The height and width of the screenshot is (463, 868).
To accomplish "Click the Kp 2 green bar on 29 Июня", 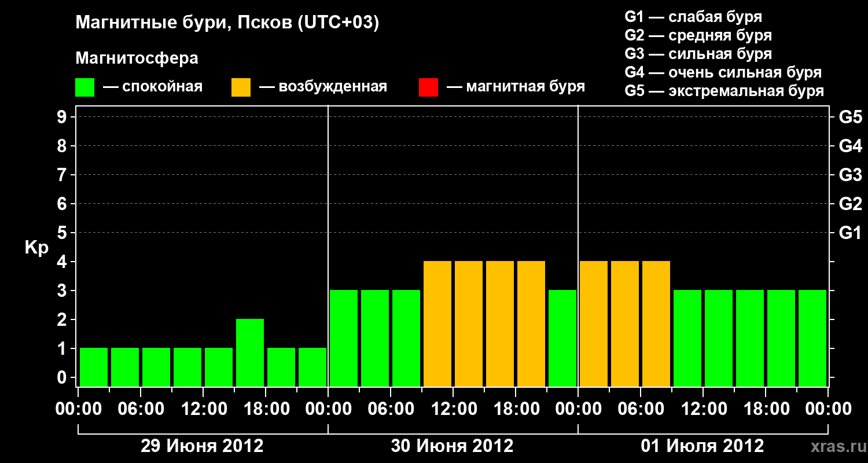I will [x=250, y=352].
